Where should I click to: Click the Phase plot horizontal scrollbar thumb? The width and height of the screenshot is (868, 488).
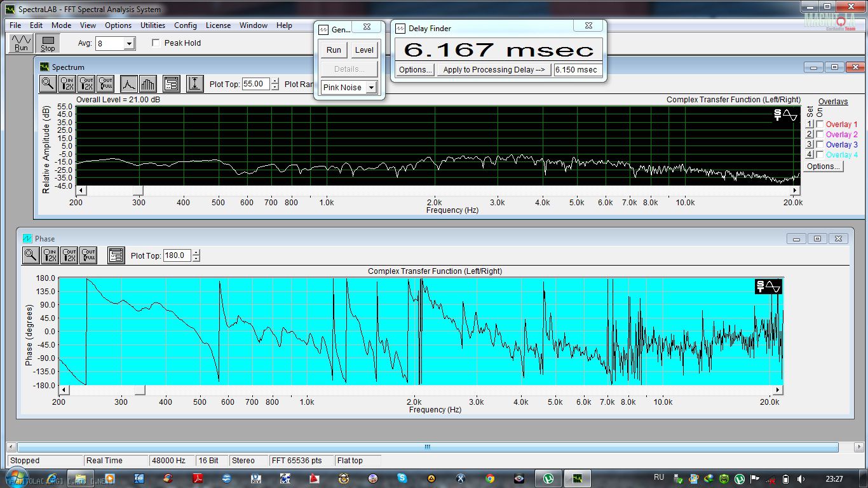[139, 390]
